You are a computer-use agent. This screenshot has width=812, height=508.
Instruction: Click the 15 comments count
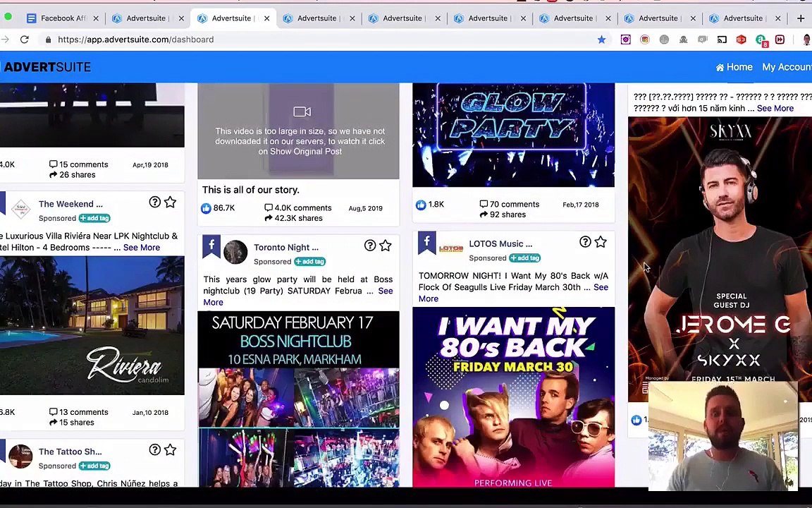click(x=83, y=164)
